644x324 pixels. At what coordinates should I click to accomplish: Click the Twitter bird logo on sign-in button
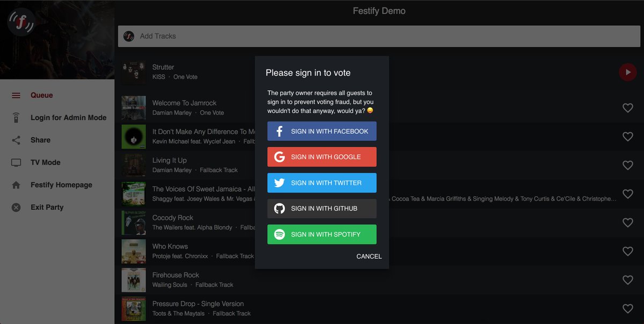[279, 183]
